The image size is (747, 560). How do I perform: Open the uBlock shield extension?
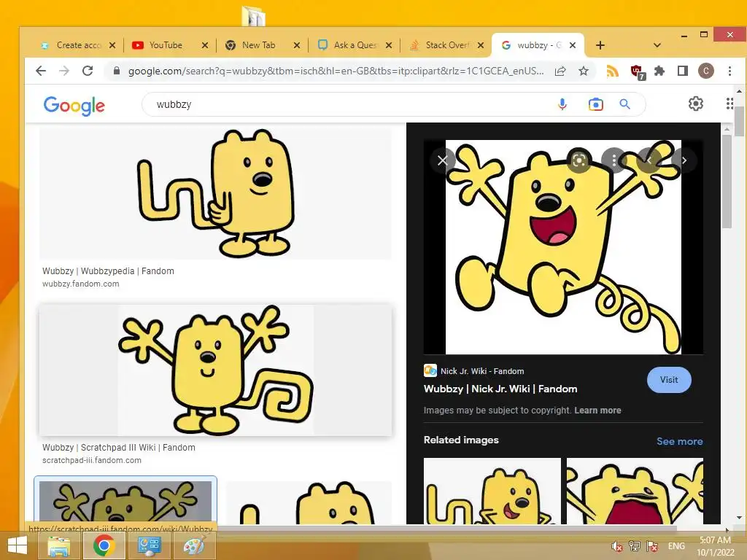tap(637, 72)
